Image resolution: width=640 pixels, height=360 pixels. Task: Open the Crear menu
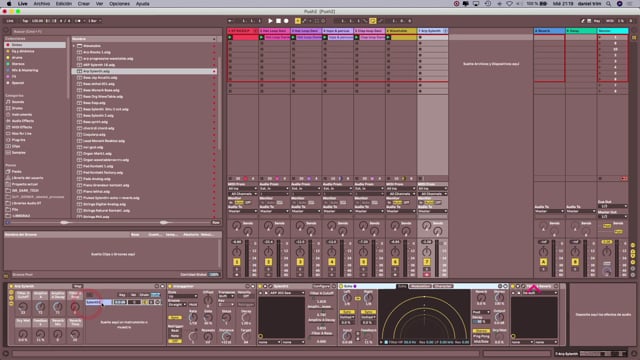[x=84, y=4]
